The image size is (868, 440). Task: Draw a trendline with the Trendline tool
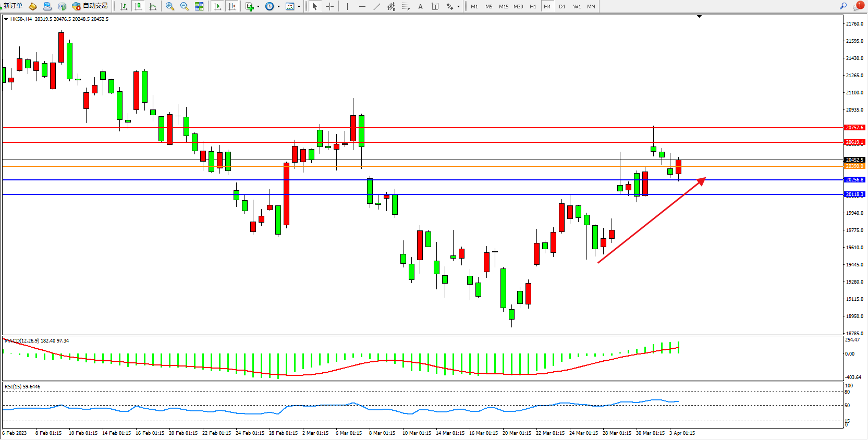pos(376,6)
